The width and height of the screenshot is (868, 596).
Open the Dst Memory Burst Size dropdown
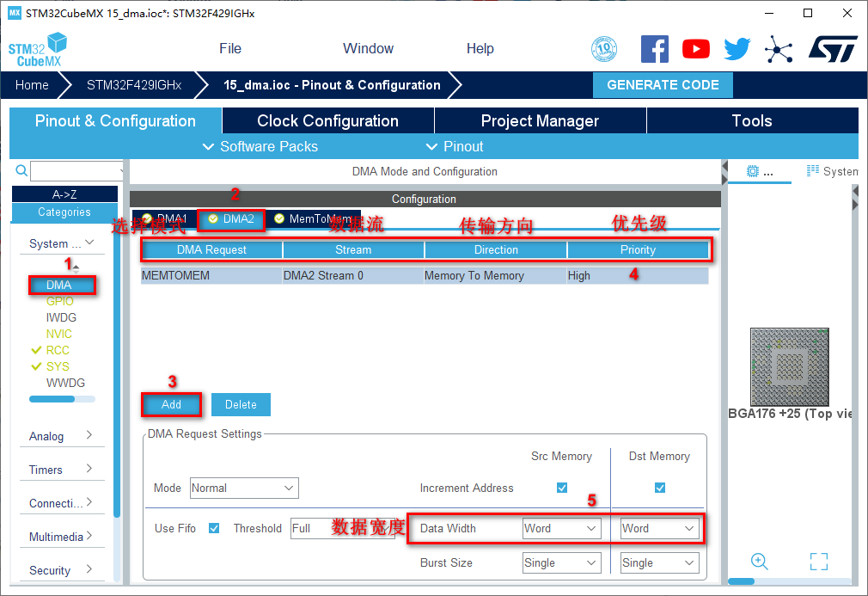point(659,562)
